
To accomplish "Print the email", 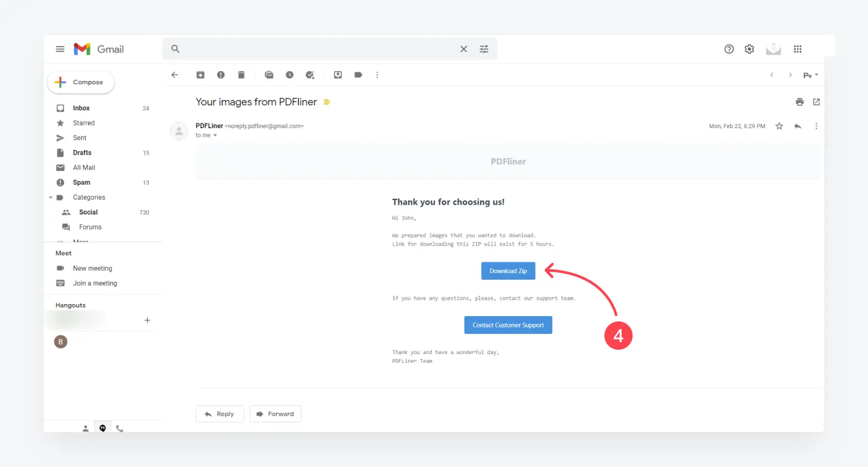I will point(800,102).
